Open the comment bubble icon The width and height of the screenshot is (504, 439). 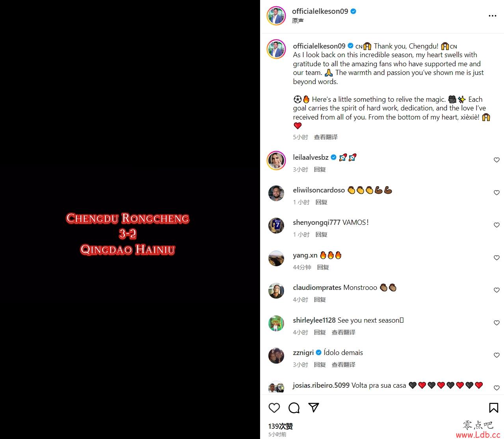click(x=294, y=408)
